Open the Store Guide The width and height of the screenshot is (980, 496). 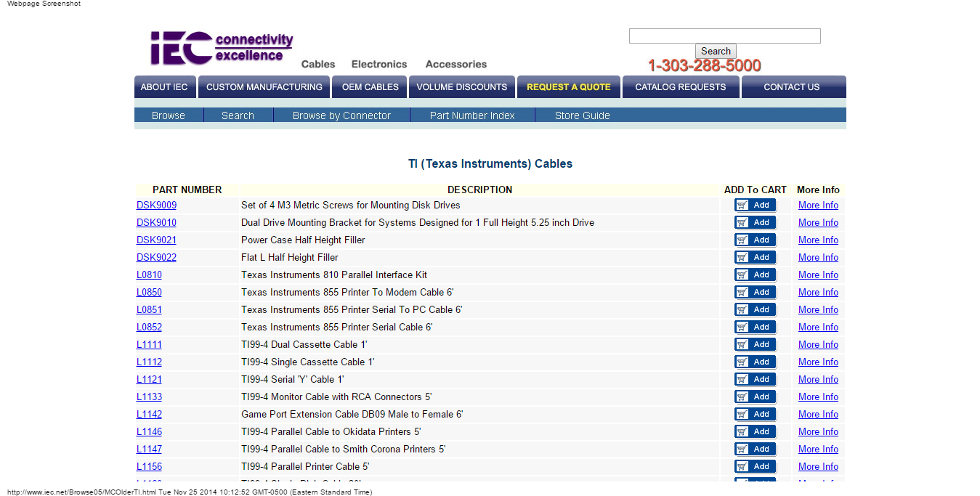583,115
